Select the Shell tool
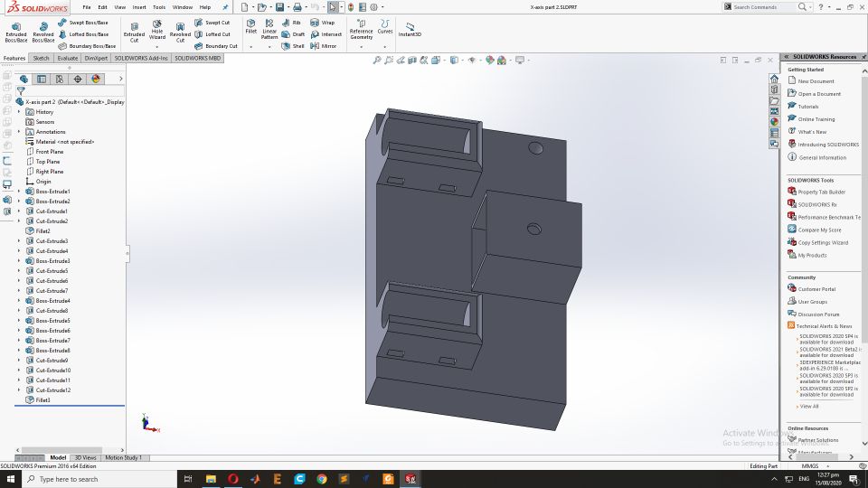Image resolution: width=868 pixels, height=488 pixels. point(293,46)
